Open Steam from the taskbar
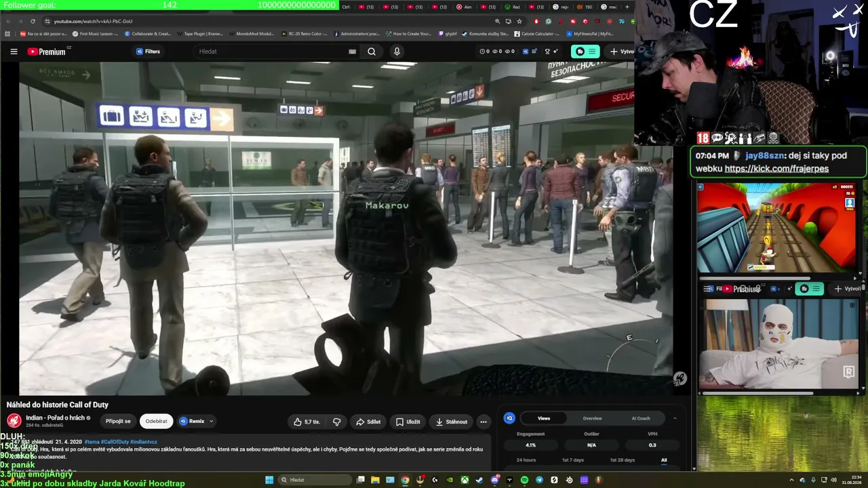The width and height of the screenshot is (868, 488). click(x=479, y=480)
